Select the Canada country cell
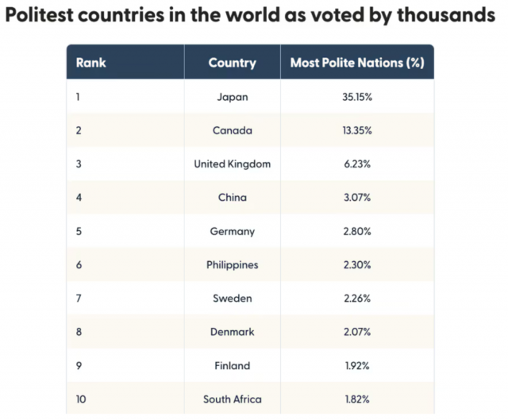Viewport: 508px width, 420px height. [232, 130]
